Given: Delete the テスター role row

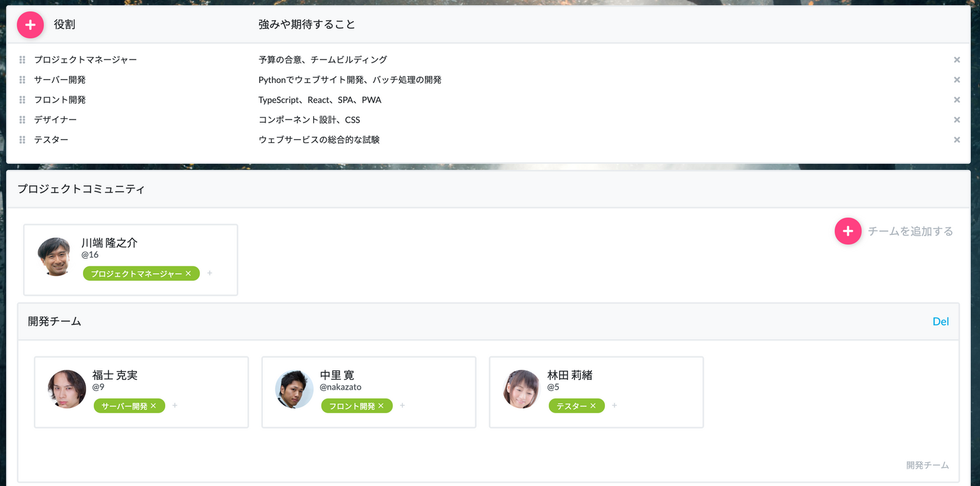Looking at the screenshot, I should click(x=956, y=140).
